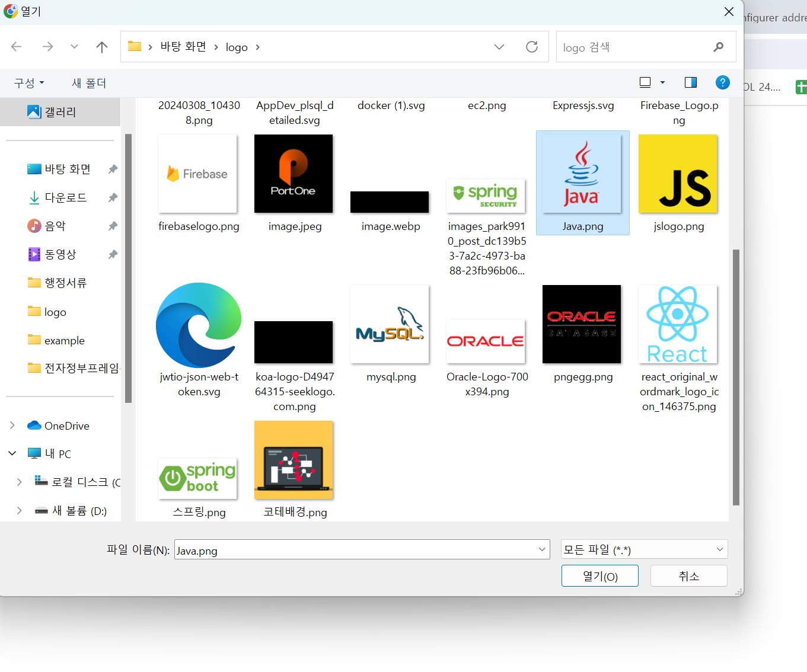Open 동영상 in the sidebar
This screenshot has width=807, height=672.
(60, 254)
